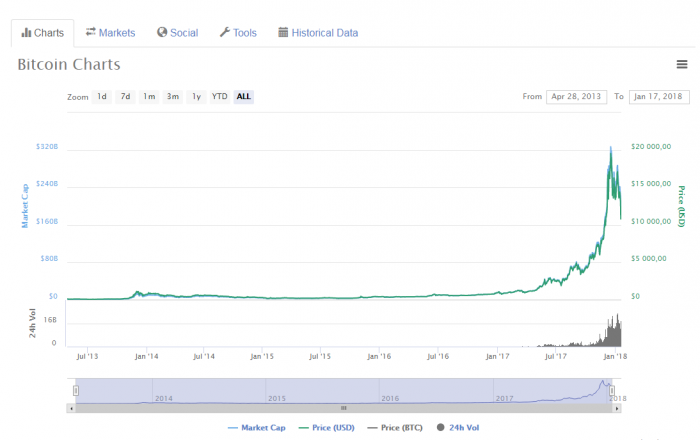Image resolution: width=700 pixels, height=440 pixels.
Task: Edit the To date field
Action: (659, 96)
